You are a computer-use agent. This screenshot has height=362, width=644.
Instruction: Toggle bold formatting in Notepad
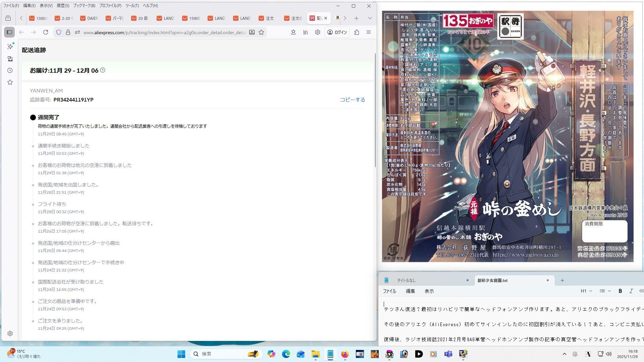click(620, 291)
